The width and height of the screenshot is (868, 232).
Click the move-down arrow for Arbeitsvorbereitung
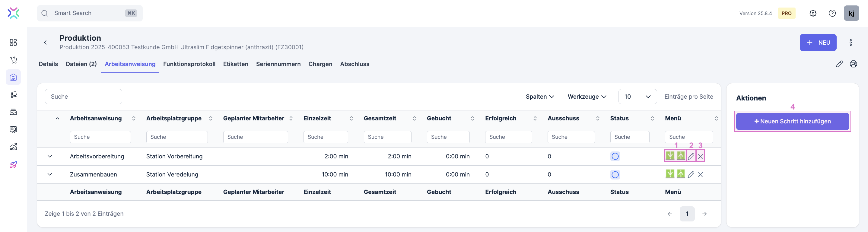tap(670, 156)
